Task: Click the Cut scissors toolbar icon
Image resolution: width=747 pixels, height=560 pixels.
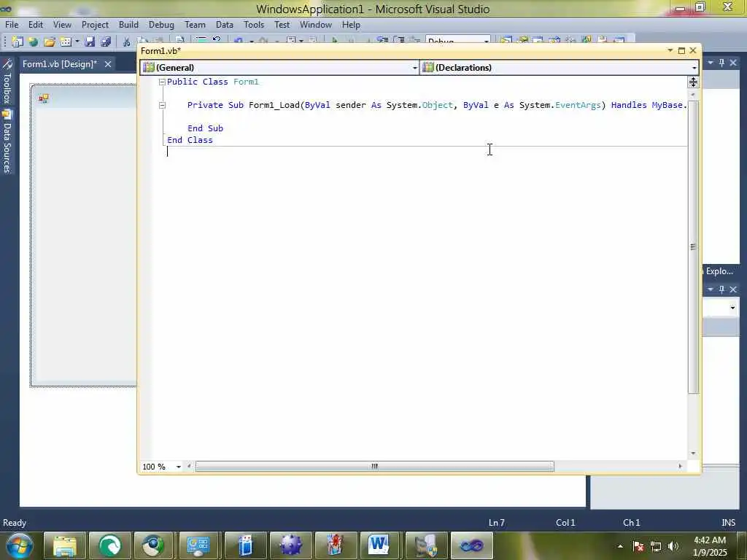Action: 126,42
